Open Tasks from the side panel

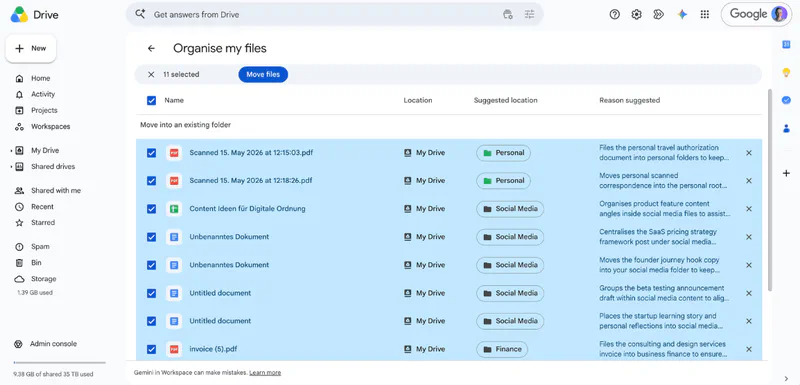click(786, 100)
